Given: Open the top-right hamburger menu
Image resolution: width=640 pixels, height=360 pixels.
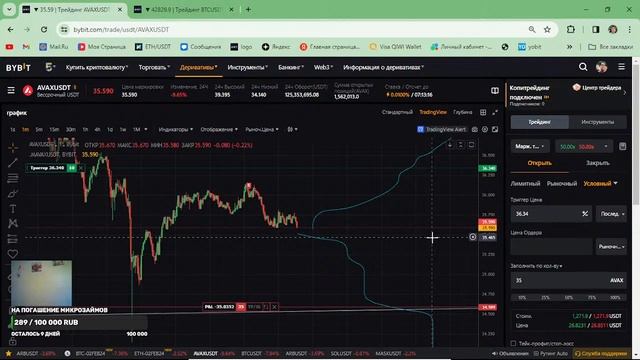Looking at the screenshot, I should 621,67.
